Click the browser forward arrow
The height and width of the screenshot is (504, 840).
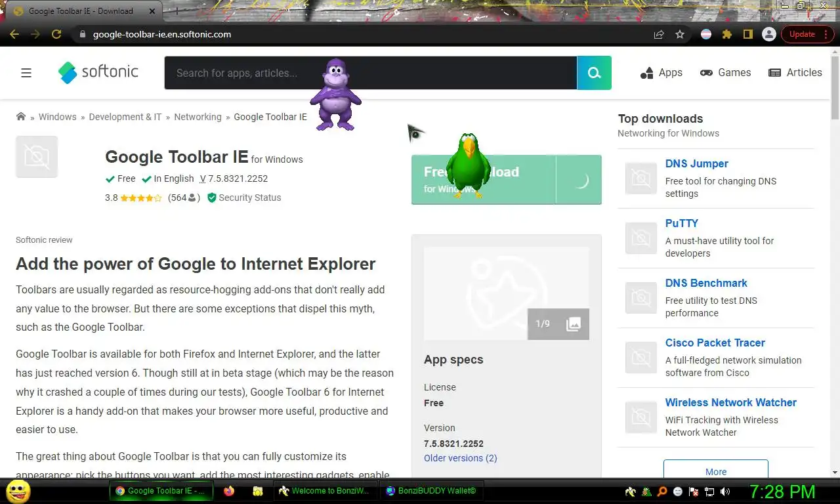point(35,34)
